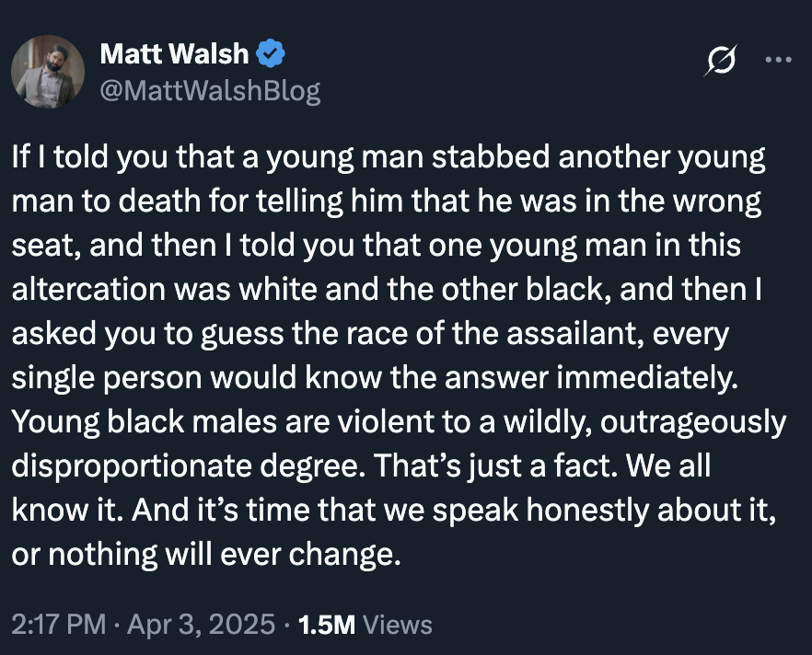Open the @MattWalshBlog handle link

210,91
